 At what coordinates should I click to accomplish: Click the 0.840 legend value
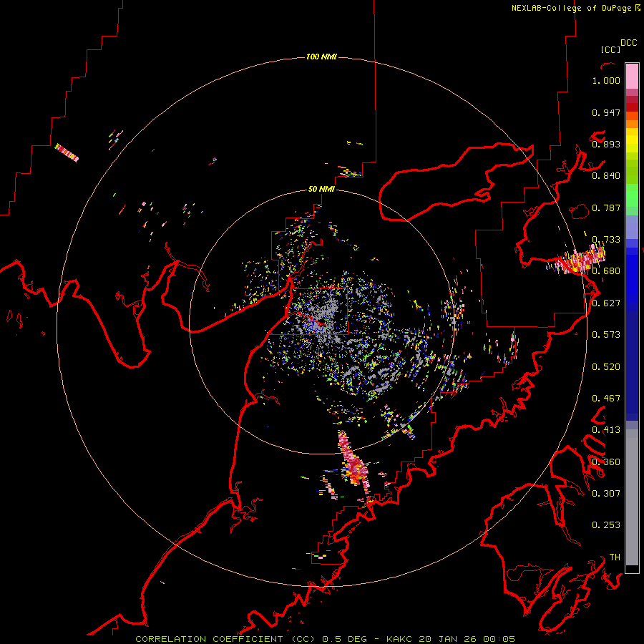tap(606, 176)
